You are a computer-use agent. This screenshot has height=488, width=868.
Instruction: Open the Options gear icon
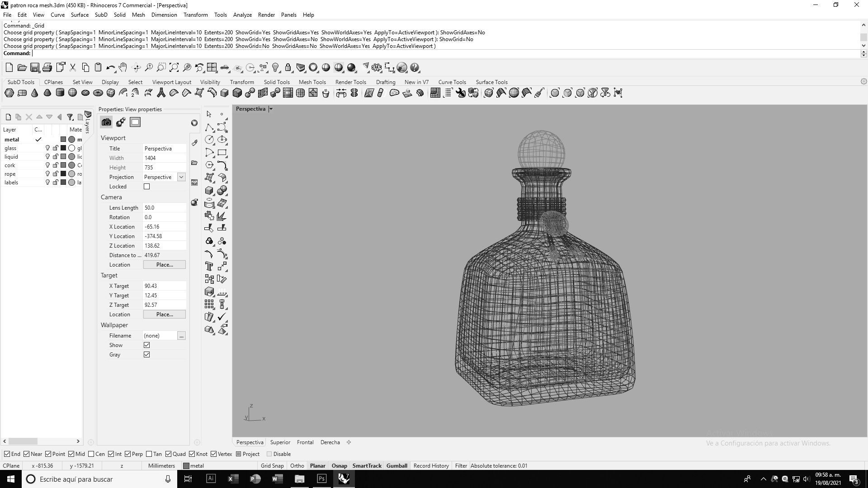377,68
